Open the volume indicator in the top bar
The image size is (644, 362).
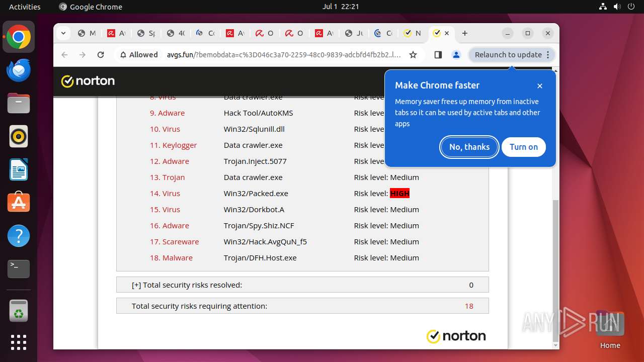pyautogui.click(x=617, y=7)
